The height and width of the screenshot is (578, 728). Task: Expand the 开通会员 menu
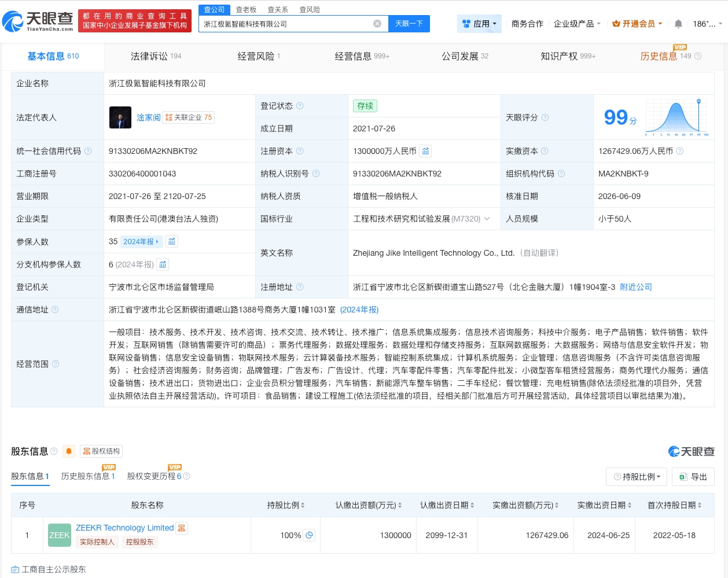click(x=637, y=24)
